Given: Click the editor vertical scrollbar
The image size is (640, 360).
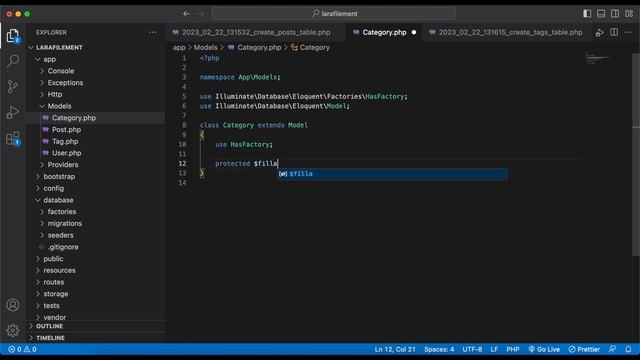Looking at the screenshot, I should coord(636,155).
